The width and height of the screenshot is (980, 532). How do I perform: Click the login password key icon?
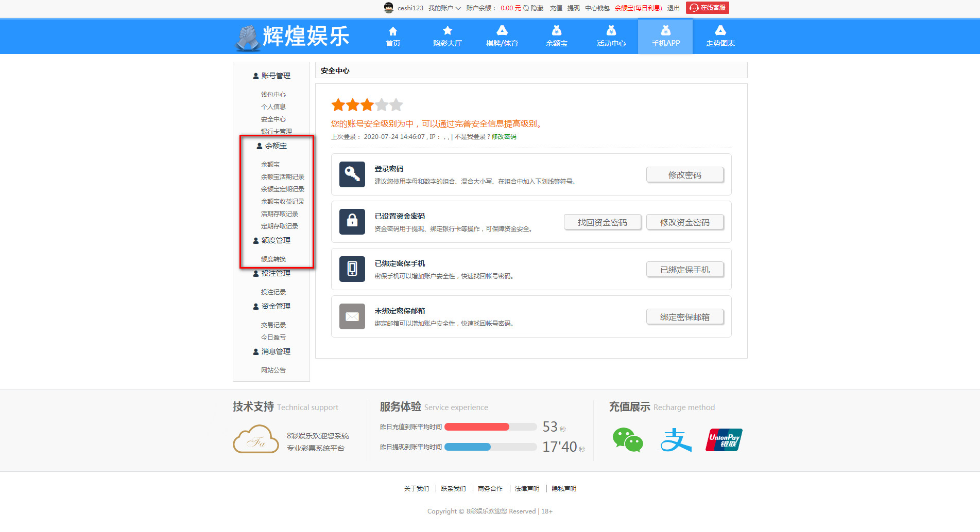tap(352, 174)
